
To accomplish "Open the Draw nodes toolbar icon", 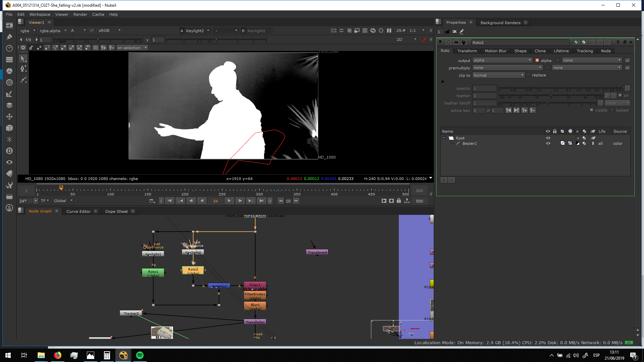I will coord(9,37).
